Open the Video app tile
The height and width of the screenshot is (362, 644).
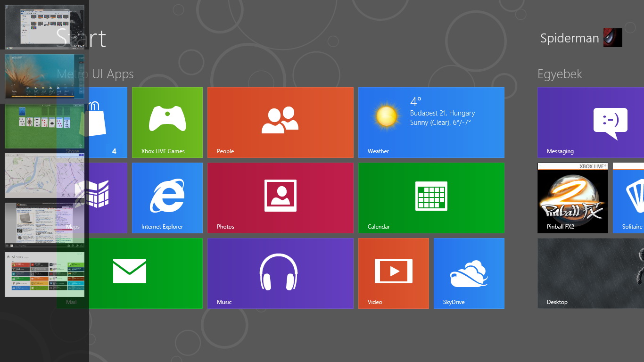tap(394, 273)
